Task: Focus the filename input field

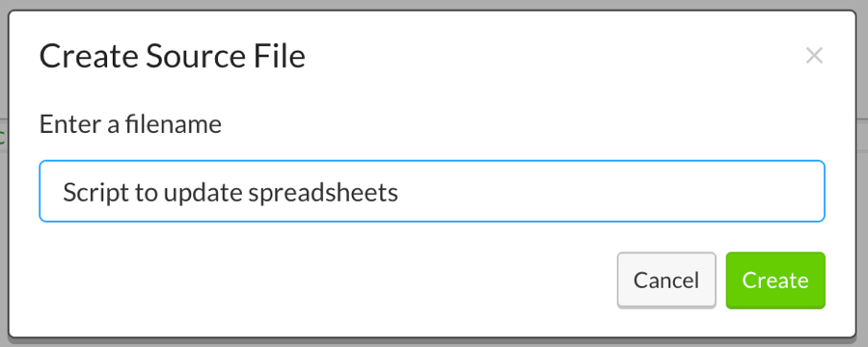Action: click(432, 192)
